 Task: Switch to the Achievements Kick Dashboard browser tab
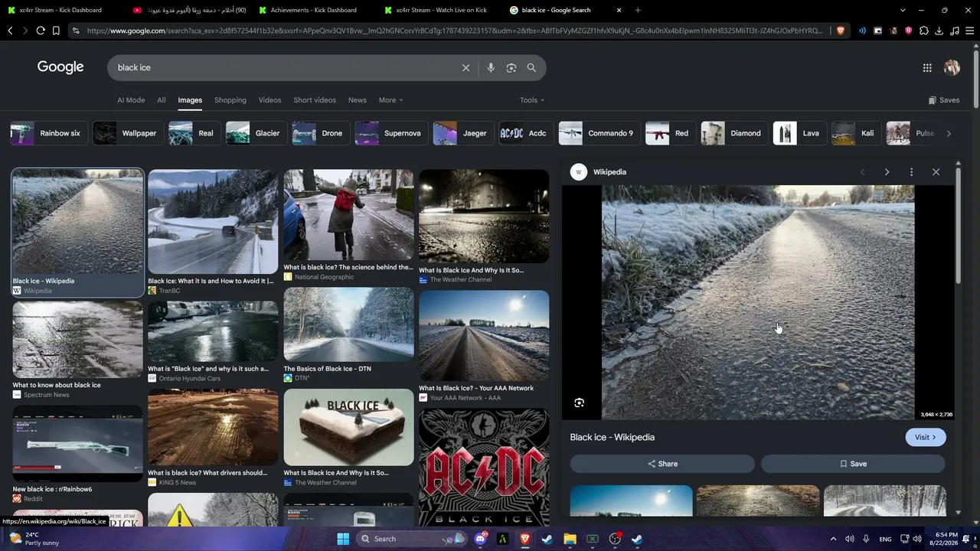tap(312, 10)
